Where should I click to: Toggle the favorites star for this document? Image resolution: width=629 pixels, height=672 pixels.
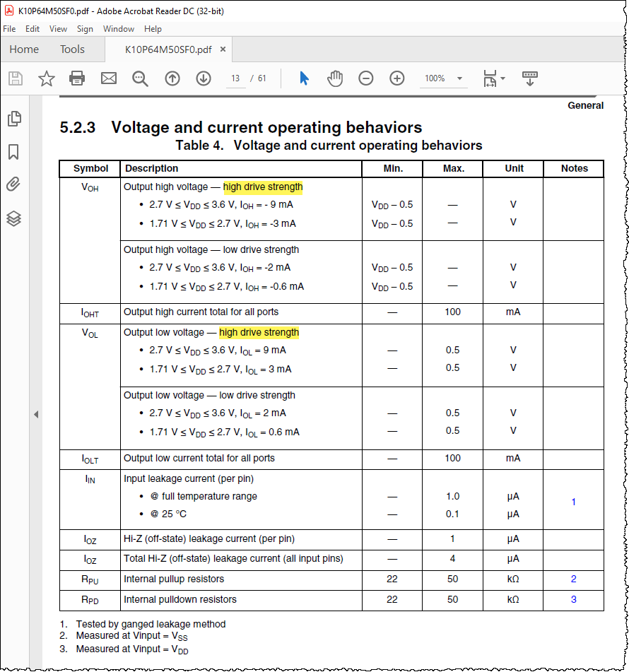[x=45, y=78]
